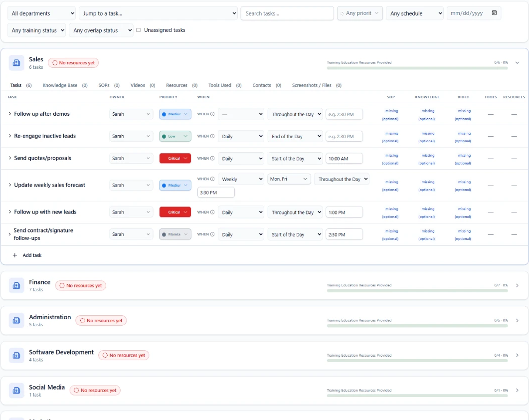The image size is (529, 420).
Task: Switch to the Tools Used tab
Action: pos(225,85)
